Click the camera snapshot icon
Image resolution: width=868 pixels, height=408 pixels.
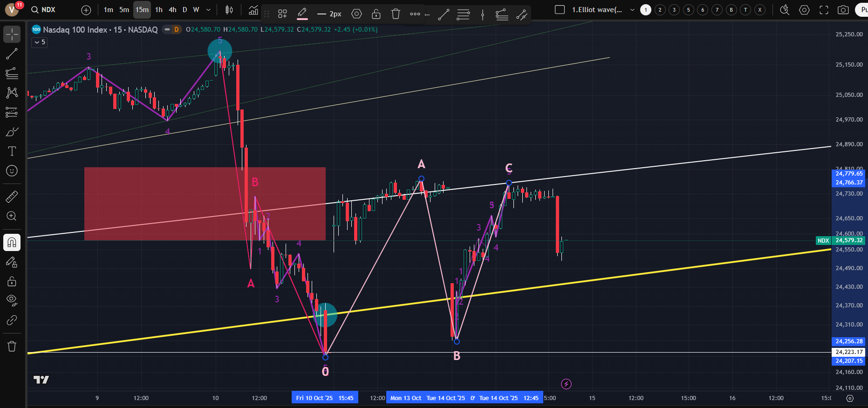coord(843,10)
